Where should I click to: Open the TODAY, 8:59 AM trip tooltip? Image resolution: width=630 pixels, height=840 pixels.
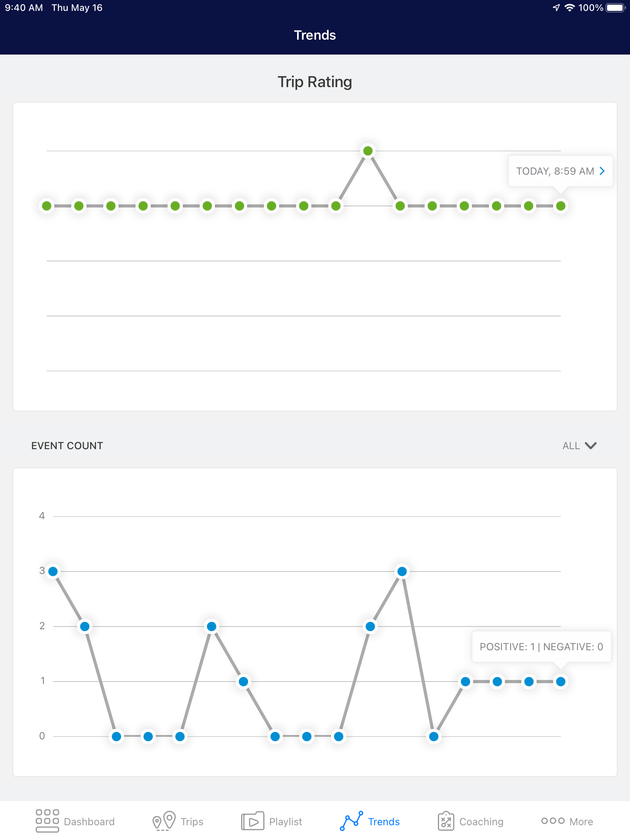pyautogui.click(x=560, y=171)
